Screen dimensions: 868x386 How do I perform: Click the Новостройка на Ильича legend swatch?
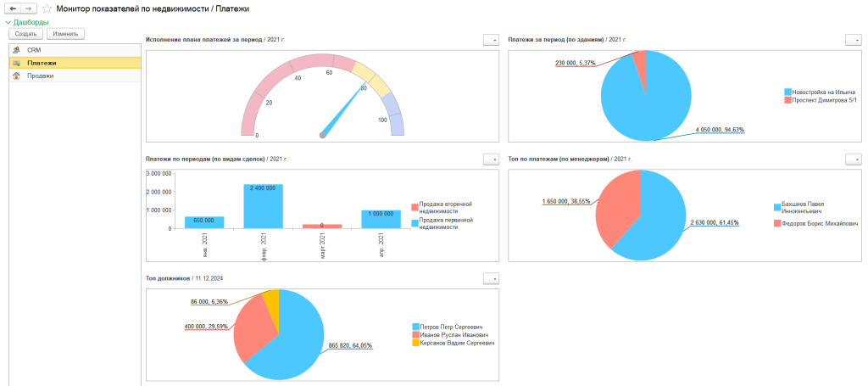tap(788, 92)
